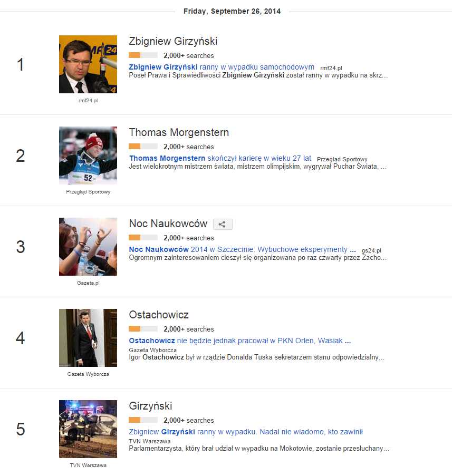The width and height of the screenshot is (452, 476).
Task: Click the Thomas Morgenstern trend title
Action: (179, 133)
